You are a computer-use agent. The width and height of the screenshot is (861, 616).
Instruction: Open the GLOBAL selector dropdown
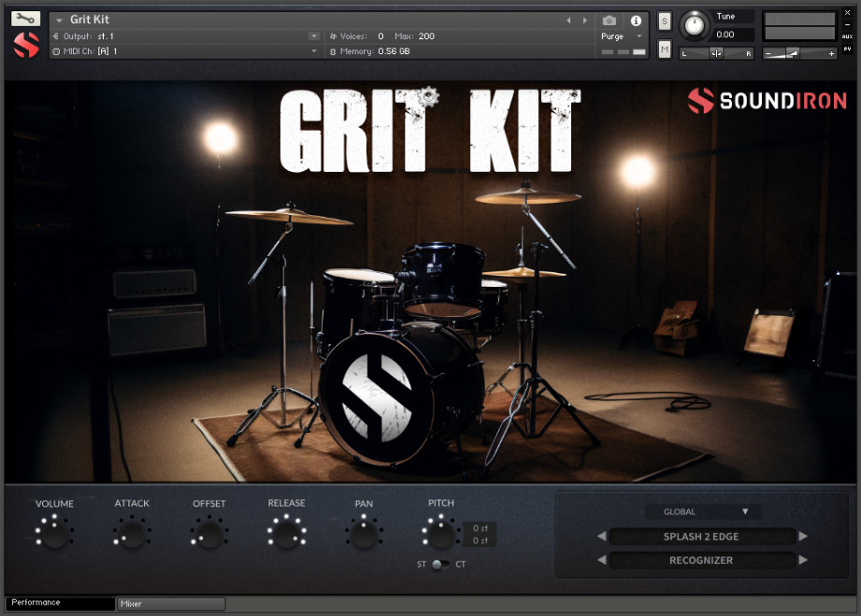click(x=703, y=511)
